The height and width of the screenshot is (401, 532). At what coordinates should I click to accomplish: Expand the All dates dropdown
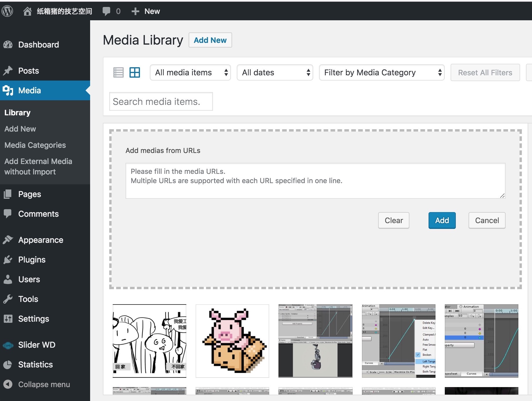tap(275, 72)
